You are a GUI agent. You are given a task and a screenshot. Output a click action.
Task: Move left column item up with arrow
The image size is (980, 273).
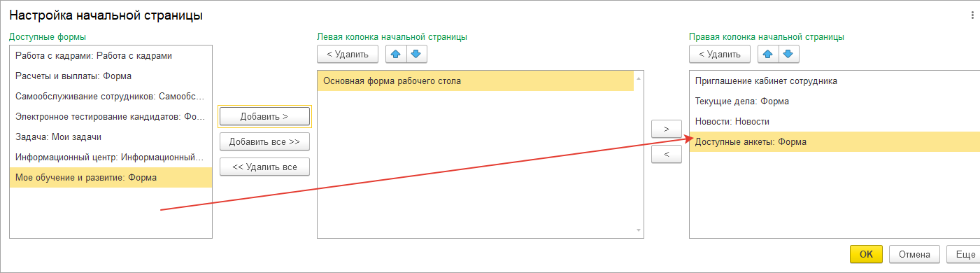click(395, 54)
